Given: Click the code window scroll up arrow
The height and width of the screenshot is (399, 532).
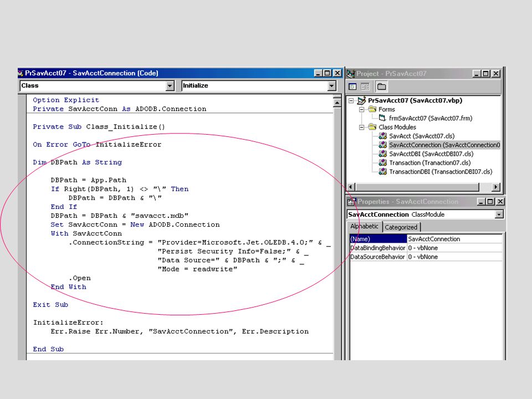Looking at the screenshot, I should click(x=337, y=102).
